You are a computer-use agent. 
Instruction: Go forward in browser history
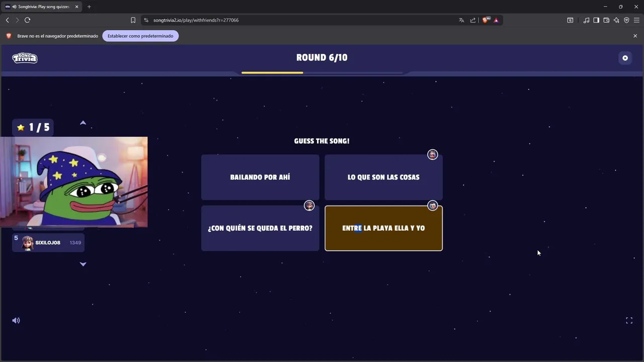tap(17, 20)
